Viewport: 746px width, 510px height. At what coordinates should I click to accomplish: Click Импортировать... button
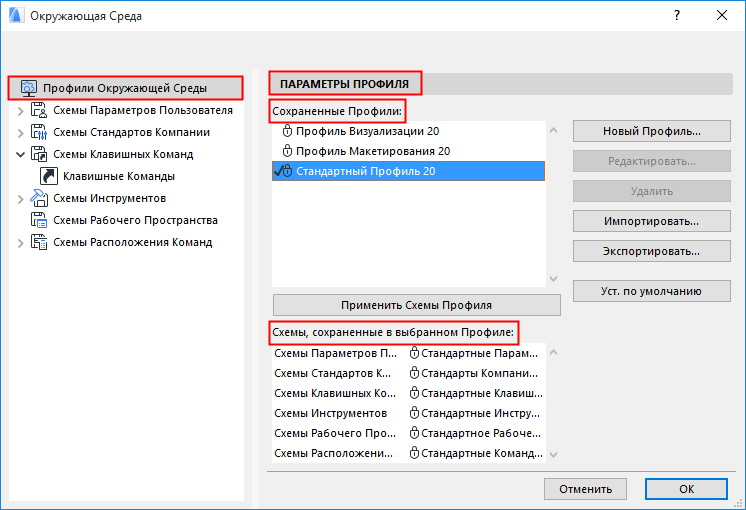tap(652, 221)
